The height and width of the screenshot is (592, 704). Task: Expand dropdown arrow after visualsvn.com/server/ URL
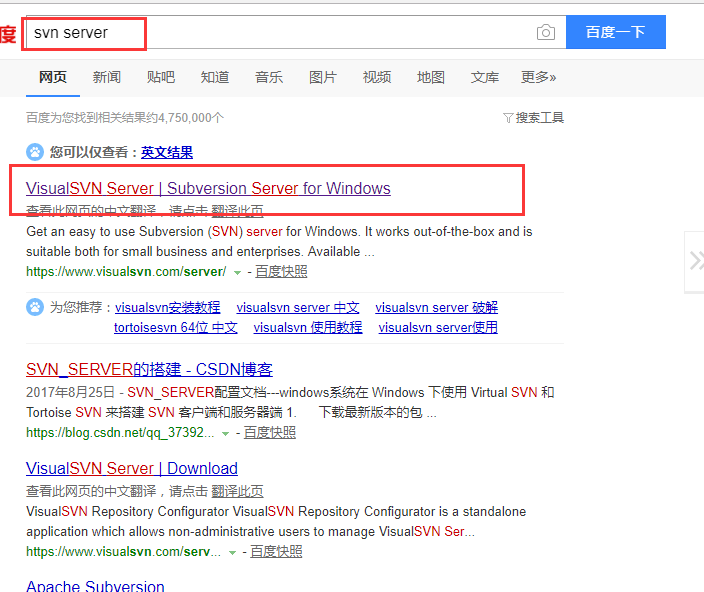coord(237,272)
